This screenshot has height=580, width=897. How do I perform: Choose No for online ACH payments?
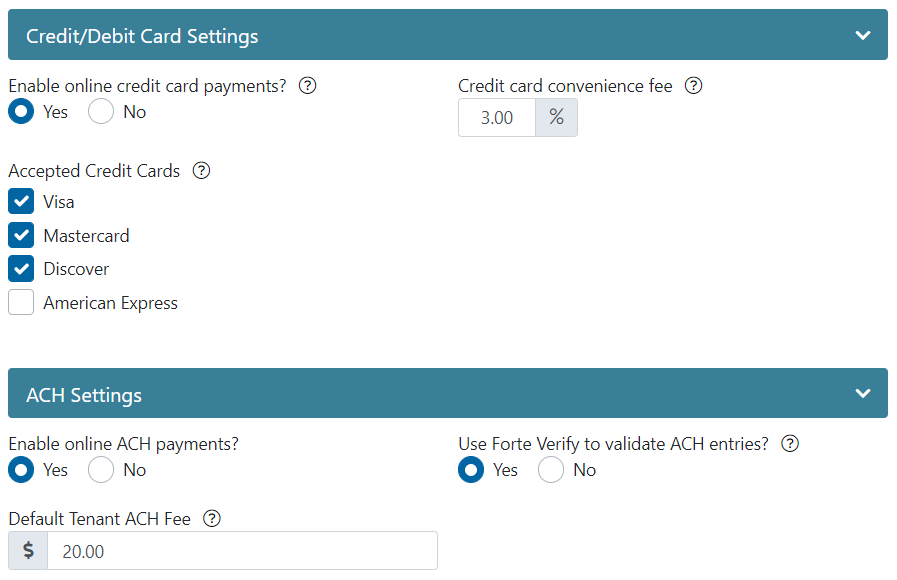(101, 470)
